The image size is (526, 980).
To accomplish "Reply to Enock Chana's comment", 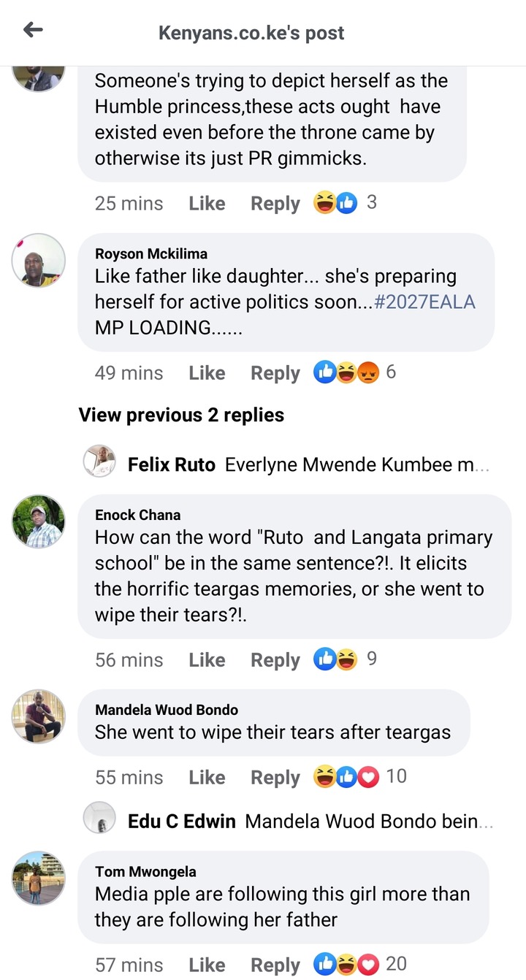I will point(275,660).
